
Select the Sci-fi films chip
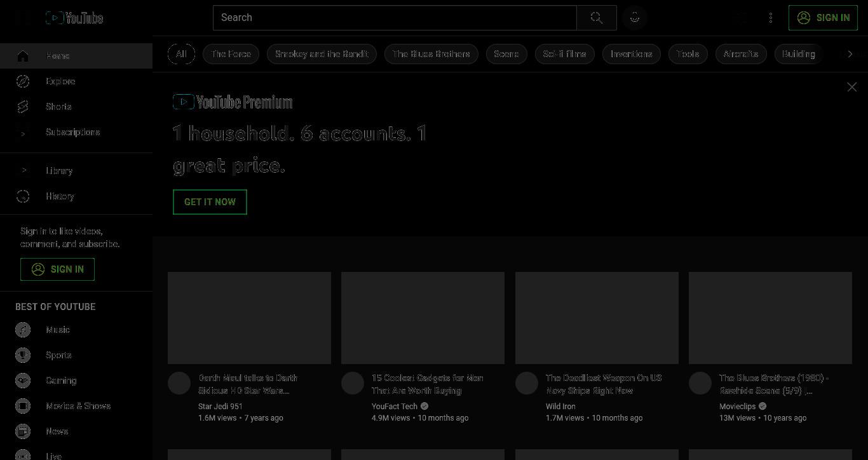(564, 54)
